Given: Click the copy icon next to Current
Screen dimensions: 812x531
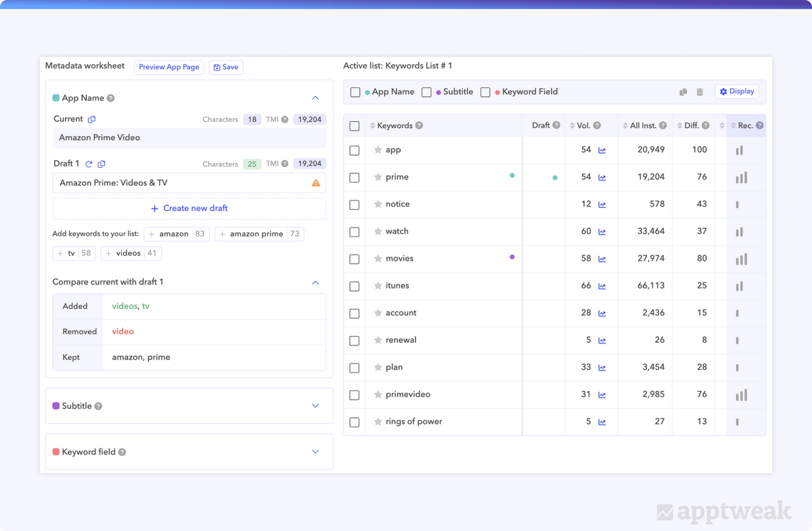Looking at the screenshot, I should [x=92, y=119].
